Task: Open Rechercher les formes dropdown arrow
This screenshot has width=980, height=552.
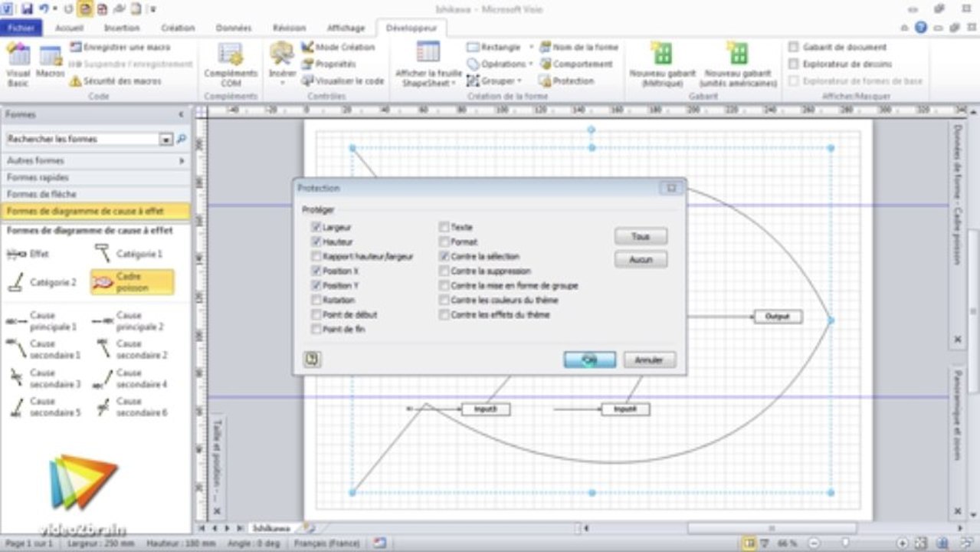Action: coord(166,140)
